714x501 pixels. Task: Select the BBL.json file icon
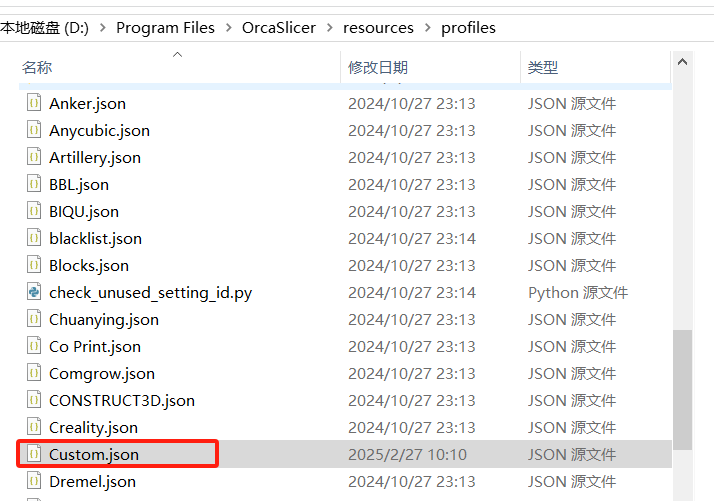(x=34, y=184)
